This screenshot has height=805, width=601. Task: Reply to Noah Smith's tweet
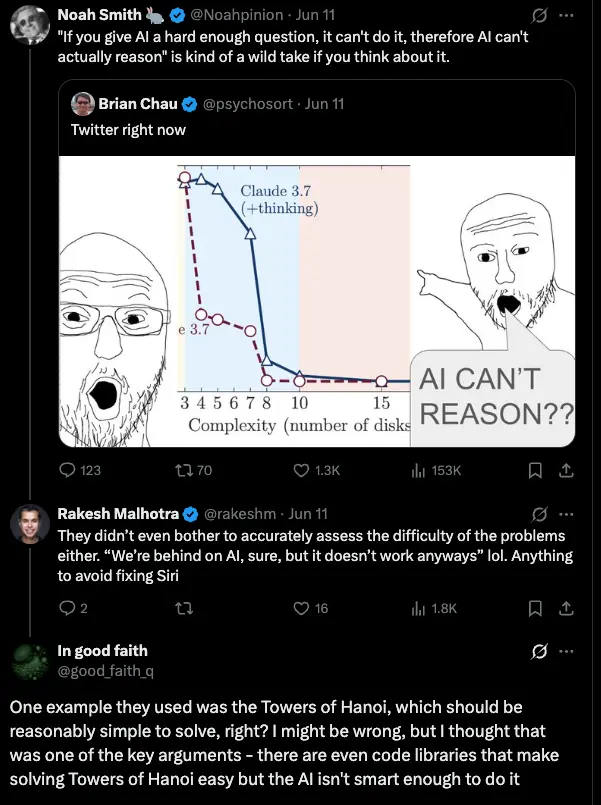(68, 470)
